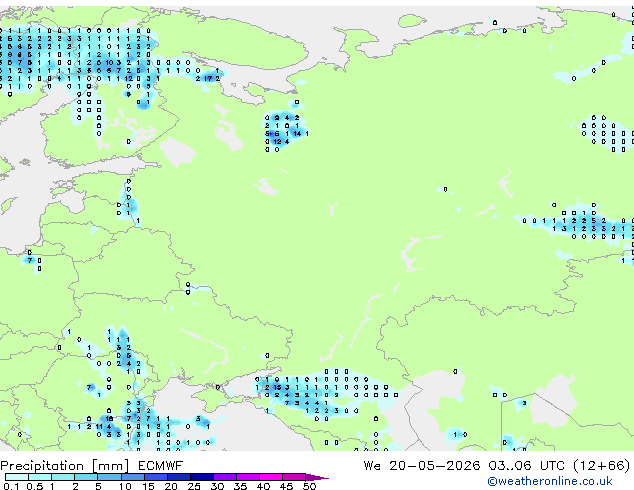Click the 'Precipitation [mm]' title text
This screenshot has width=634, height=490.
(65, 466)
